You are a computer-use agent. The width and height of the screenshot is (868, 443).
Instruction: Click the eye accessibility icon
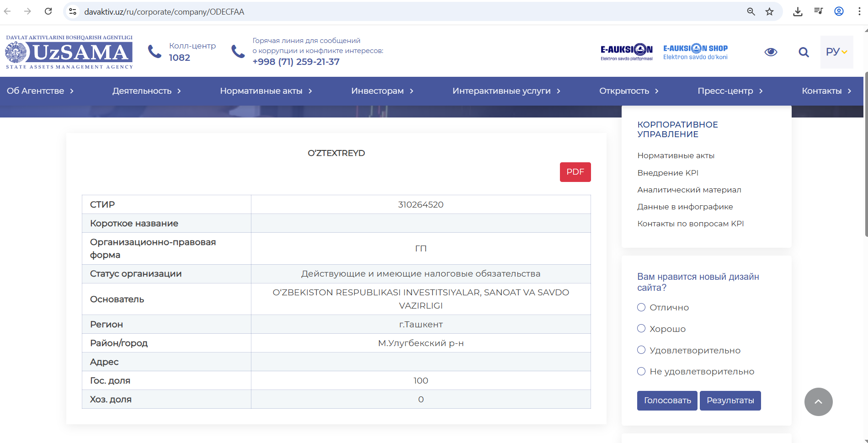(x=771, y=52)
